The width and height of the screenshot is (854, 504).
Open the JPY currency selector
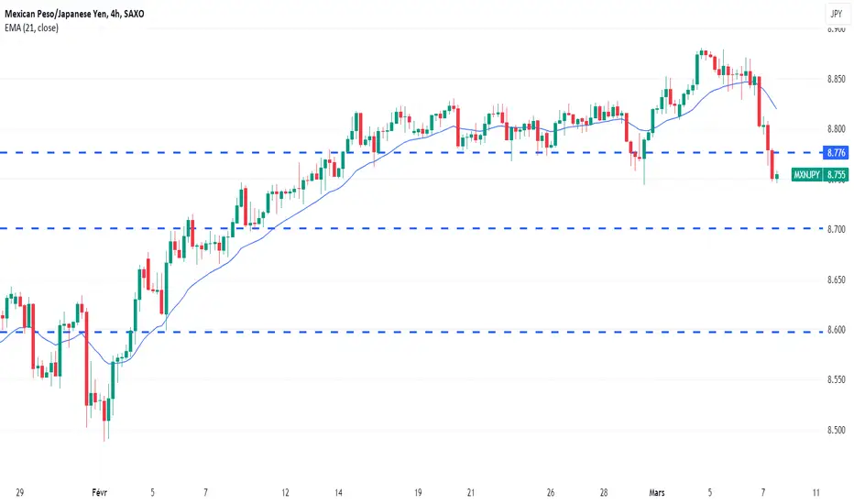click(x=836, y=14)
